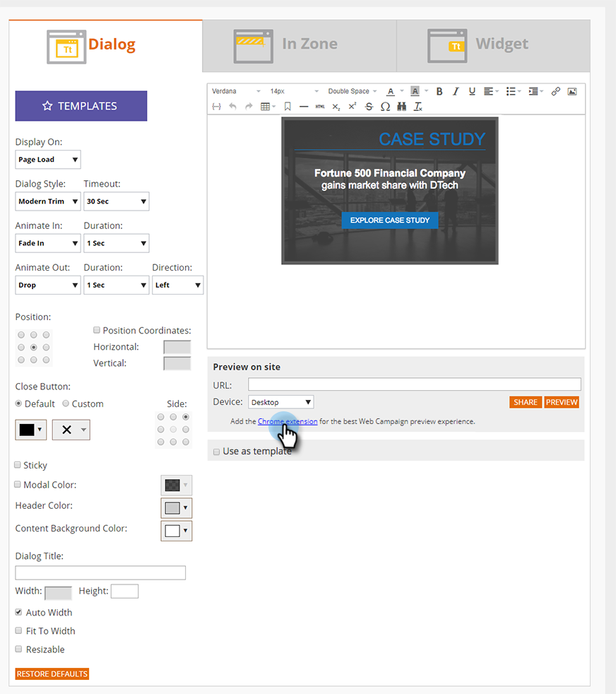The width and height of the screenshot is (616, 694).
Task: Open the Timeout dropdown
Action: click(x=117, y=201)
